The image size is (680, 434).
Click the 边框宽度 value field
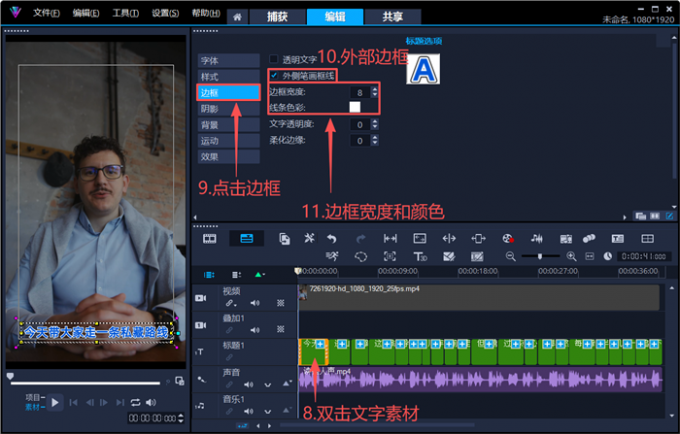tap(360, 92)
